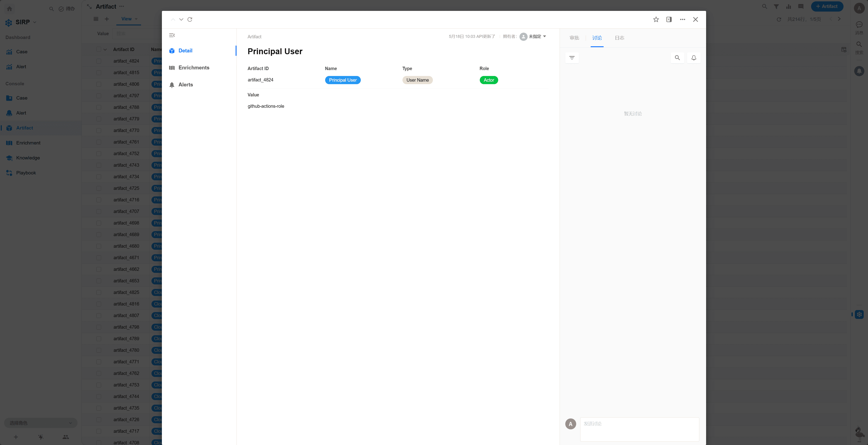Click the add Artifact button
Image resolution: width=868 pixels, height=445 pixels.
coord(827,6)
